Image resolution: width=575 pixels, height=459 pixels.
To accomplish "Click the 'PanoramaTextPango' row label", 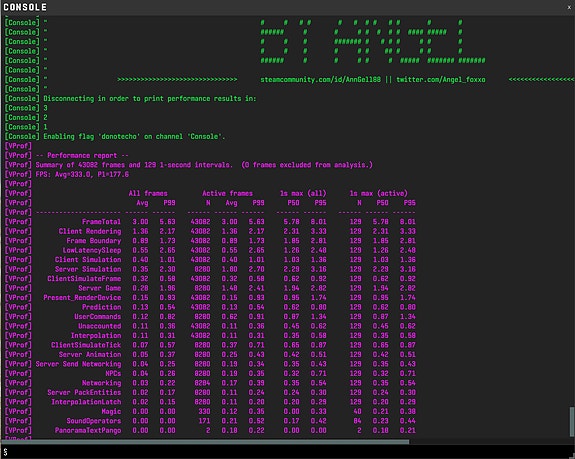I will click(88, 430).
